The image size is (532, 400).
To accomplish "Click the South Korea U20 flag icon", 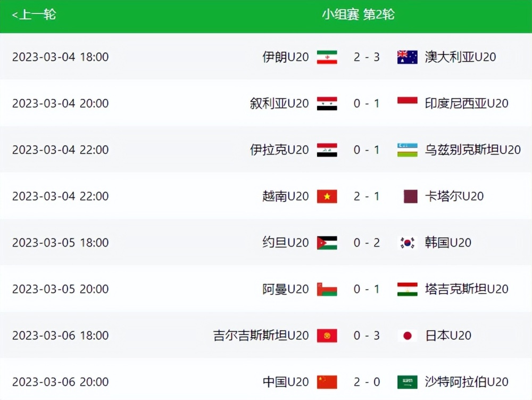I will coord(407,243).
